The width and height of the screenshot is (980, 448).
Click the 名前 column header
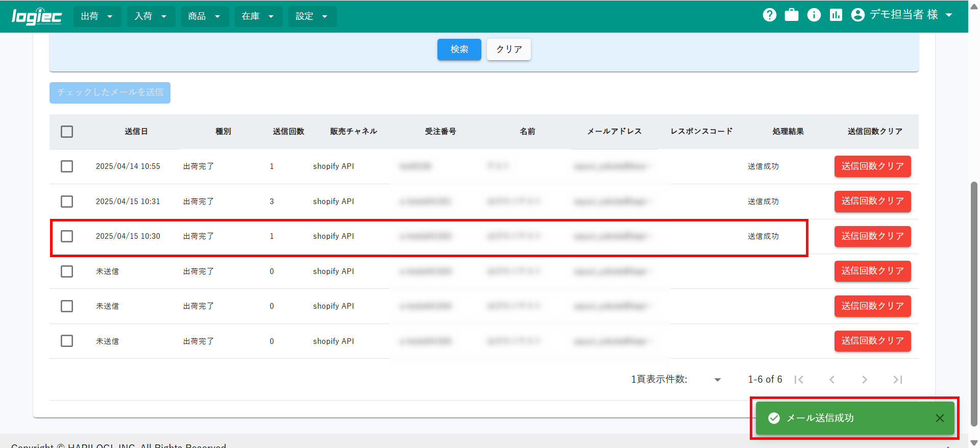pos(527,132)
